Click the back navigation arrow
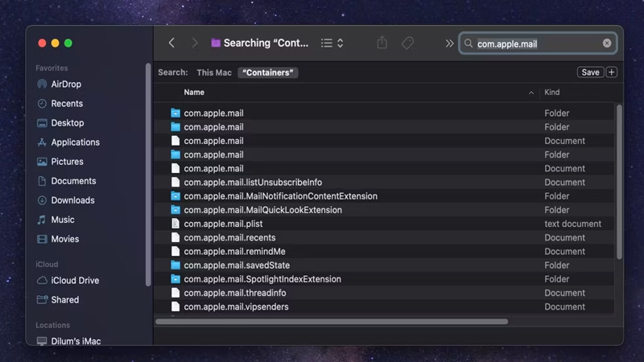644x362 pixels. (x=171, y=43)
